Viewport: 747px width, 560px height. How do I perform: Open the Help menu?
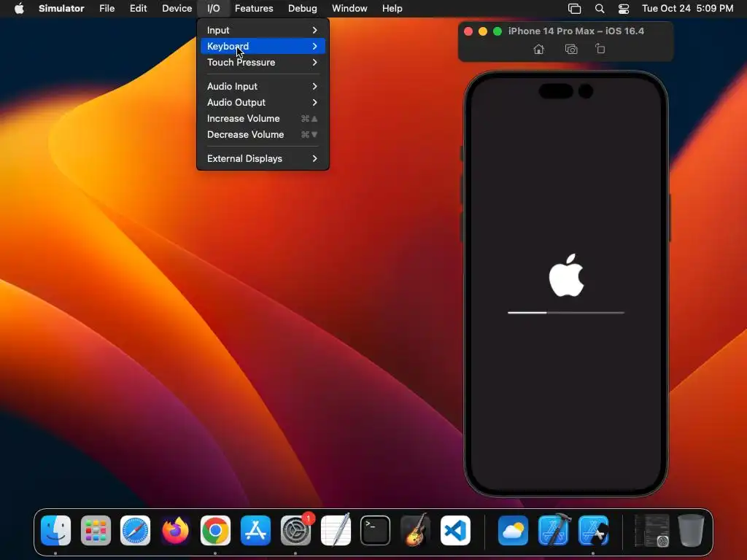coord(392,9)
